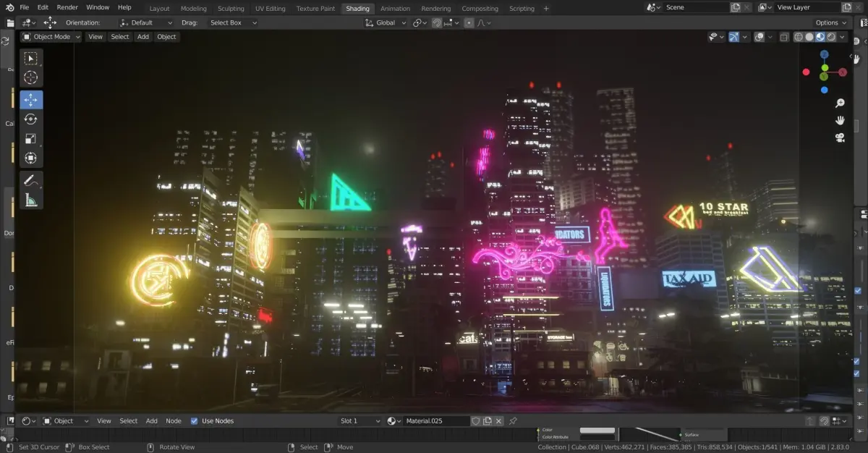Toggle viewport overlays display
868x453 pixels.
[x=759, y=37]
